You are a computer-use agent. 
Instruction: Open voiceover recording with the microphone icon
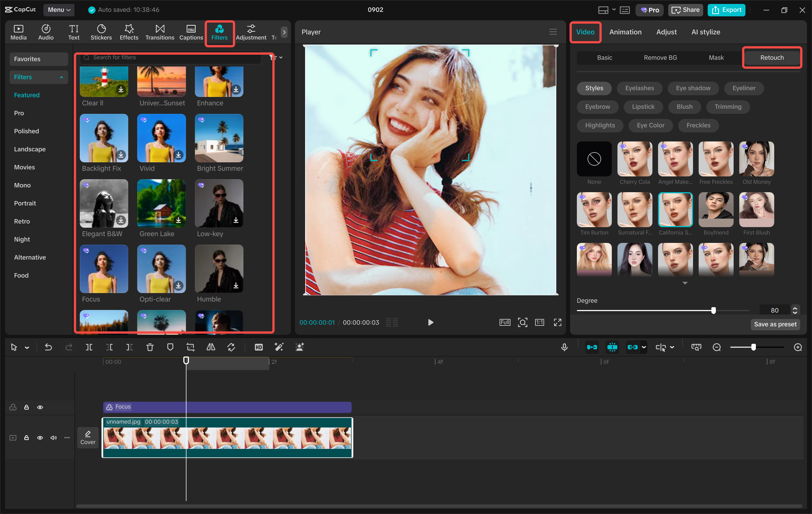(x=564, y=347)
